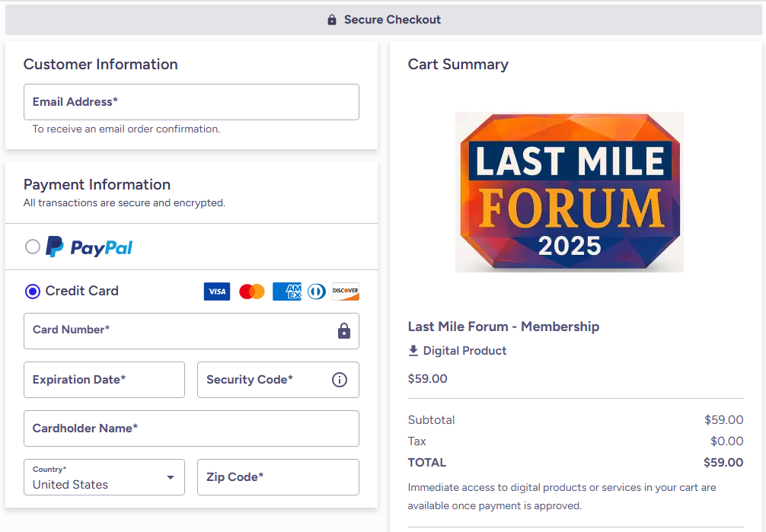Focus the Email Address field
This screenshot has width=766, height=532.
[x=191, y=102]
